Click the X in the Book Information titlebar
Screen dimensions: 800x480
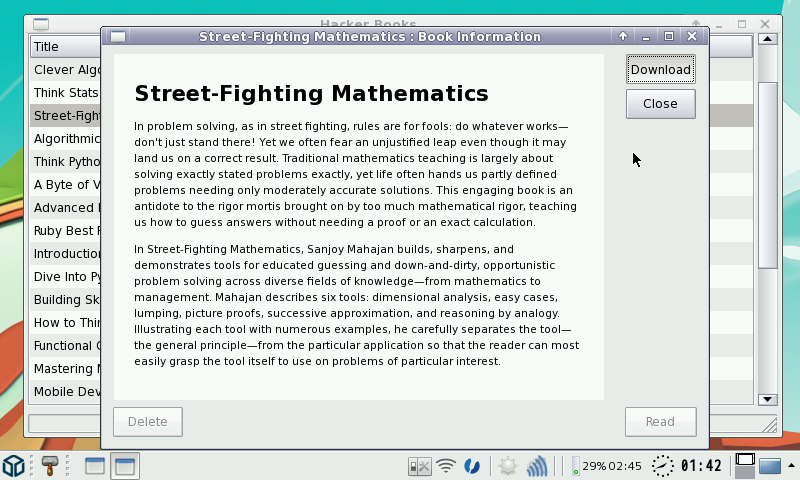point(692,36)
